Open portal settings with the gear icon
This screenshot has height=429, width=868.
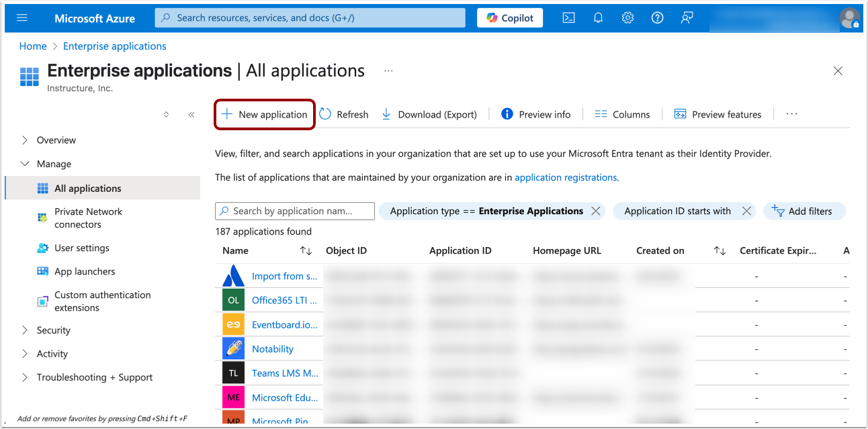(x=627, y=17)
